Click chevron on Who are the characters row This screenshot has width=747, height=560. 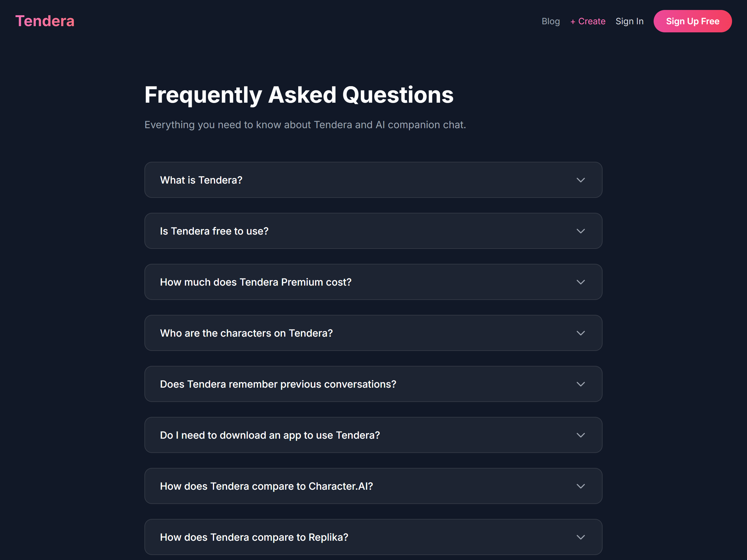[x=580, y=333]
